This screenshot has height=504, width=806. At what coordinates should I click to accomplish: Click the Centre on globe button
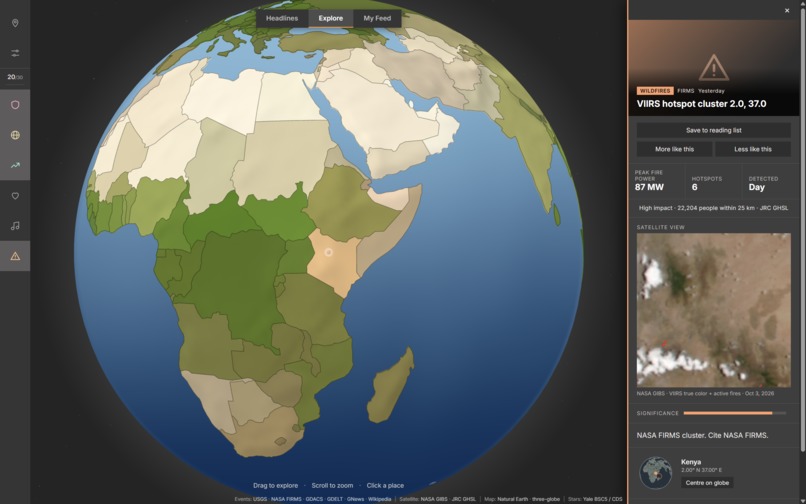click(707, 482)
